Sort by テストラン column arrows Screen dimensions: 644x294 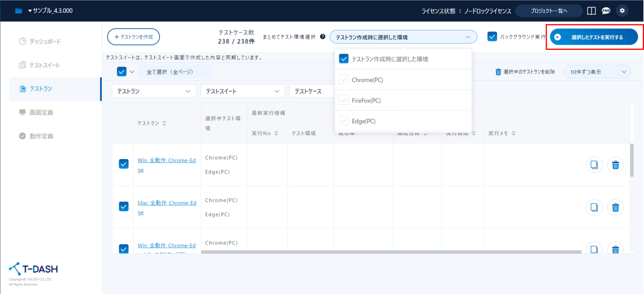pyautogui.click(x=164, y=123)
